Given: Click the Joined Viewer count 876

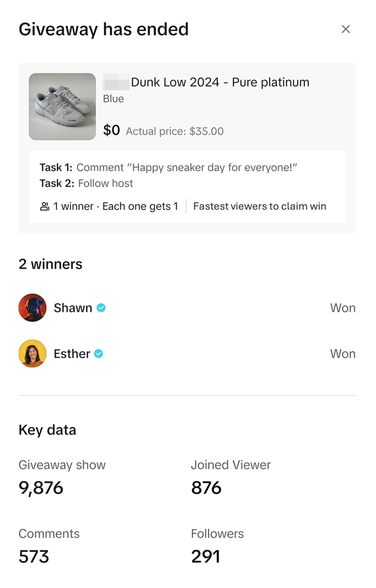Looking at the screenshot, I should click(206, 488).
